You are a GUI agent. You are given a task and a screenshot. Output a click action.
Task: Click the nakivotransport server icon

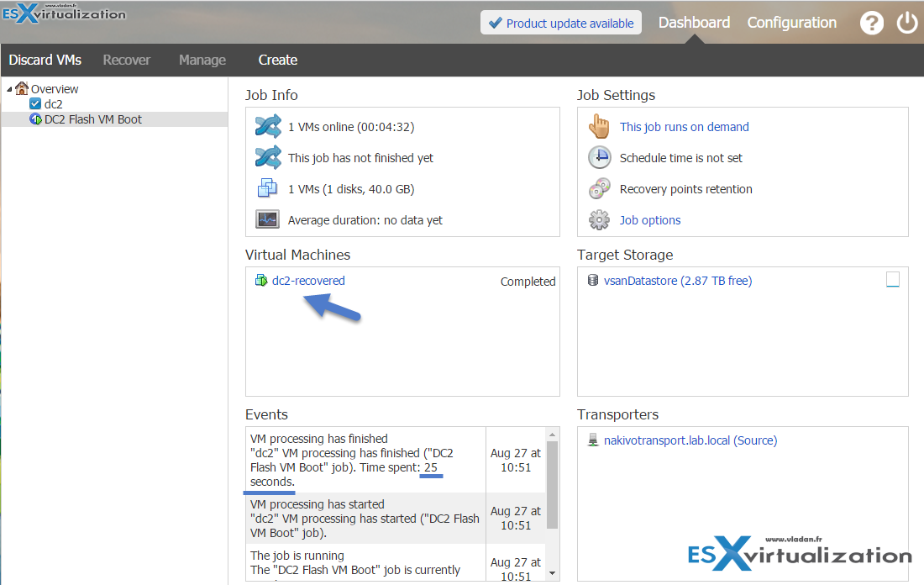(x=593, y=440)
